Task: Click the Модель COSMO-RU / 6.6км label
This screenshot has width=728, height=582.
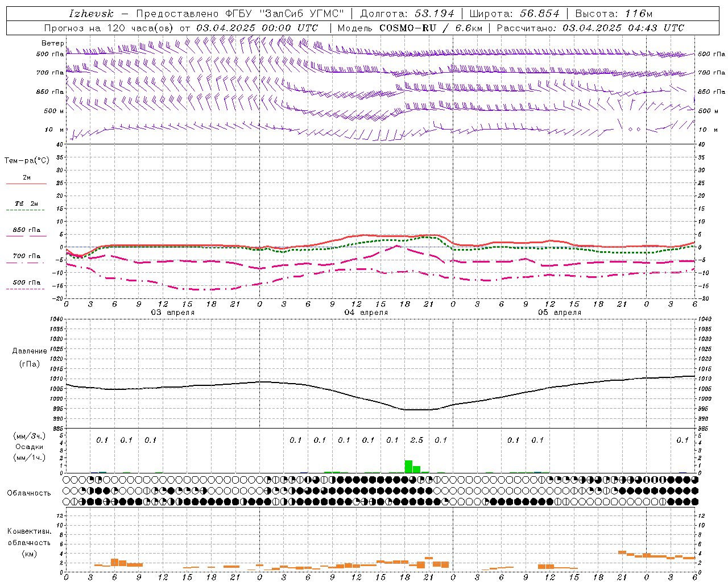Action: [x=410, y=28]
